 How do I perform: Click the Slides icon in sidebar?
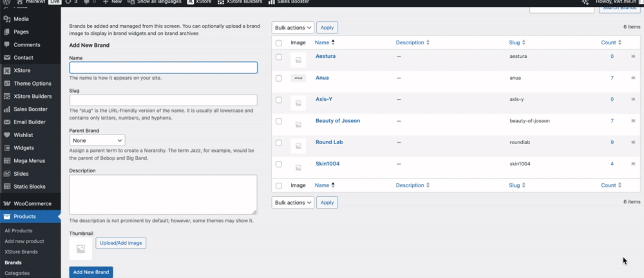(x=7, y=174)
